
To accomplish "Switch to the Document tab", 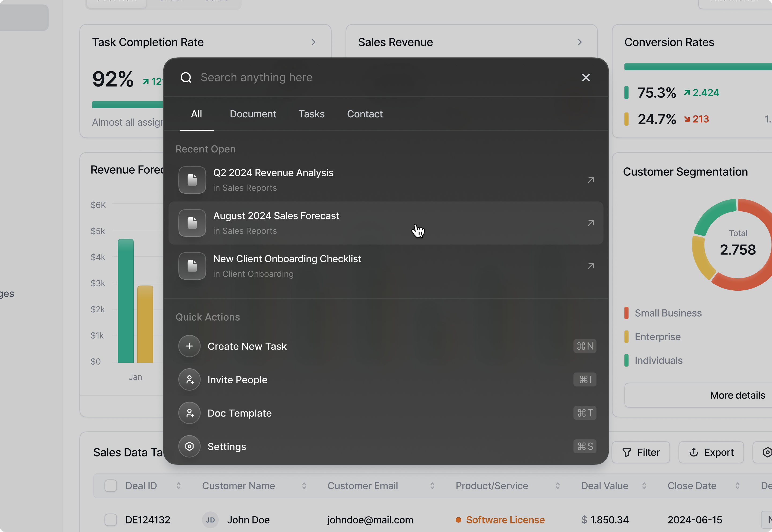I will [253, 114].
